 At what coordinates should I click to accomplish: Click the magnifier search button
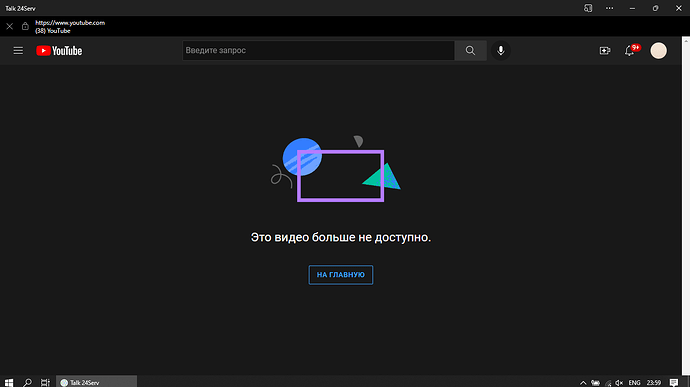[x=470, y=50]
